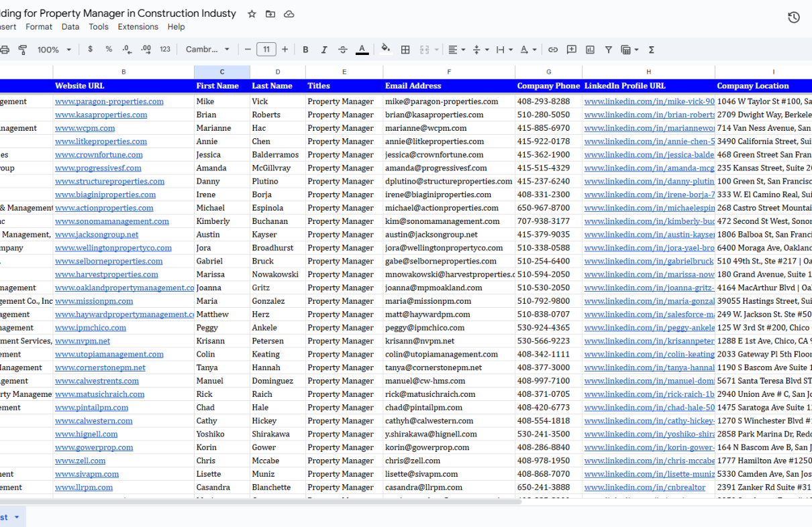Open www.zell.com link

tap(81, 461)
